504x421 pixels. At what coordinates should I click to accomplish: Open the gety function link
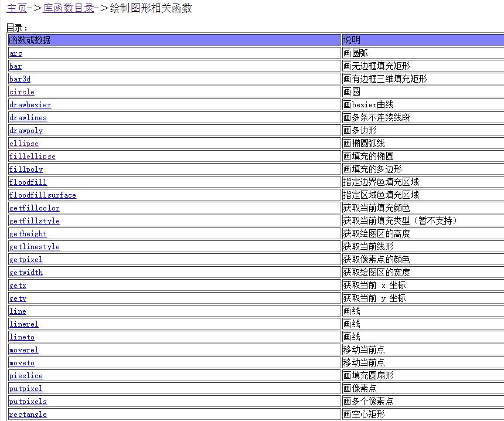[x=18, y=298]
